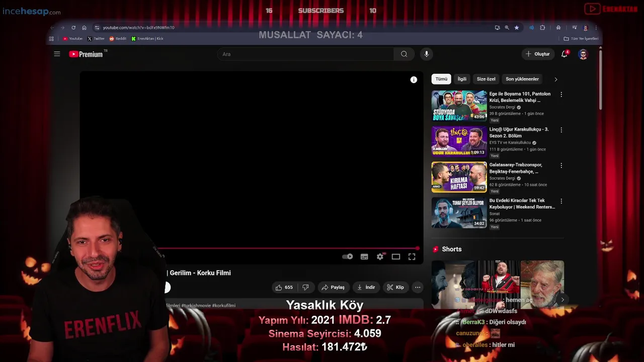Select the Son yüklenenler filter chip

point(522,79)
